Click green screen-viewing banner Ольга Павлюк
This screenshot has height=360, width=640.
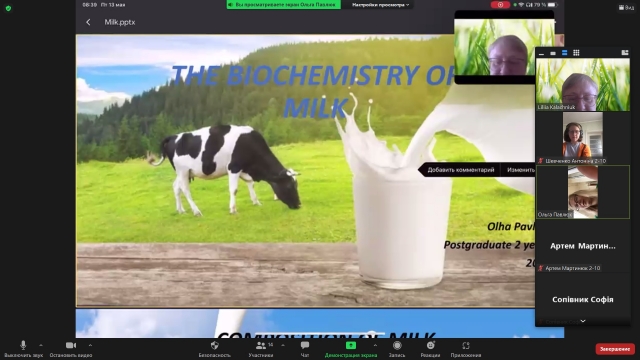(x=284, y=4)
